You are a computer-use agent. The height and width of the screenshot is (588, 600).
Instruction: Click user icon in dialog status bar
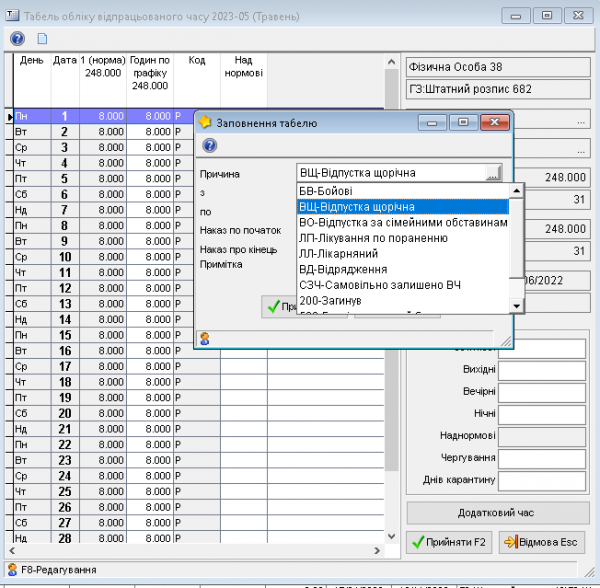point(205,338)
